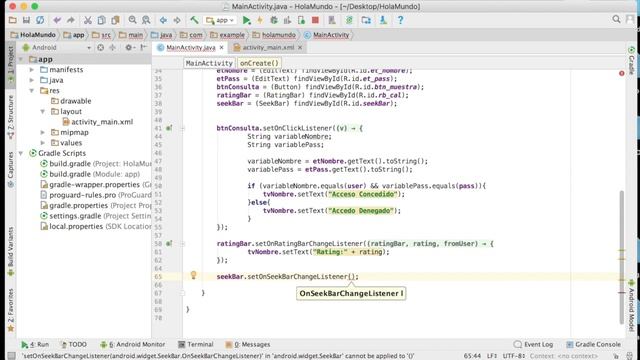This screenshot has height=360, width=640.
Task: Expand the java folder in tree
Action: [32, 80]
